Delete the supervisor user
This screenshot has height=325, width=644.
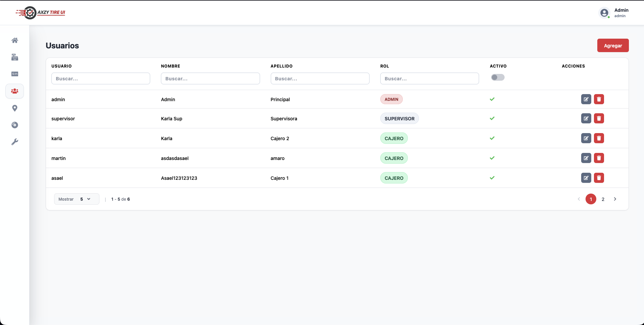coord(599,118)
